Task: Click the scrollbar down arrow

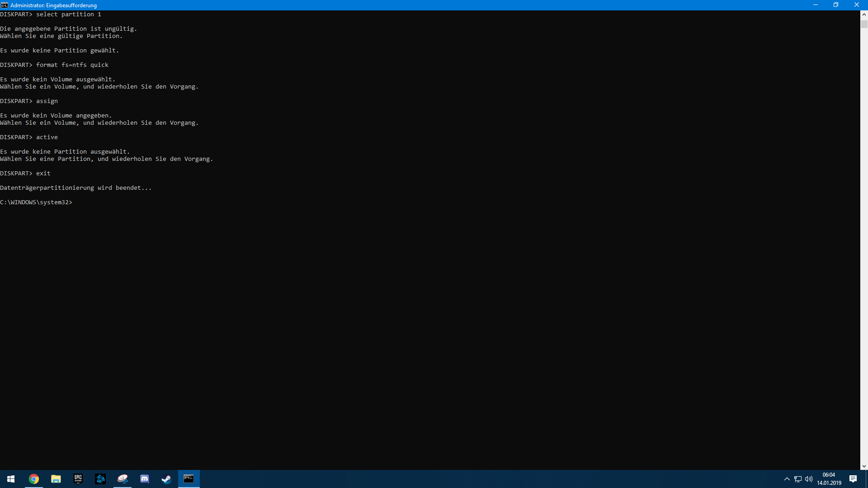Action: tap(864, 466)
